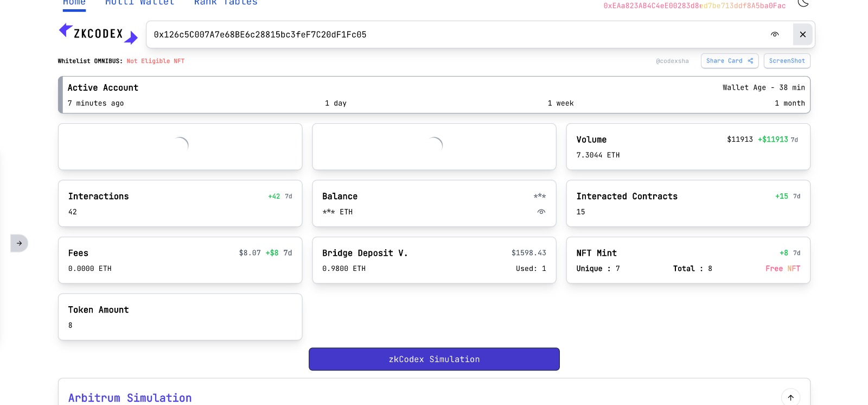Show the hidden Balance with eye icon
Viewport: 868px width, 405px height.
tap(541, 212)
